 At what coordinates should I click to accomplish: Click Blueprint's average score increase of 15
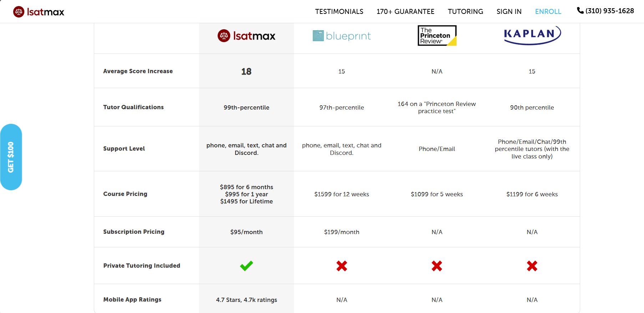click(x=342, y=71)
